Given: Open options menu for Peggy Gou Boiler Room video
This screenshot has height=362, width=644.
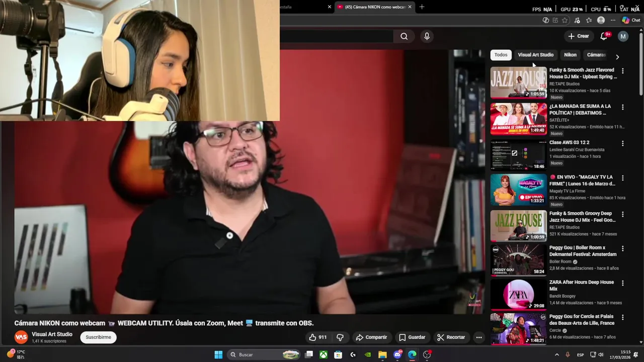Looking at the screenshot, I should click(622, 248).
